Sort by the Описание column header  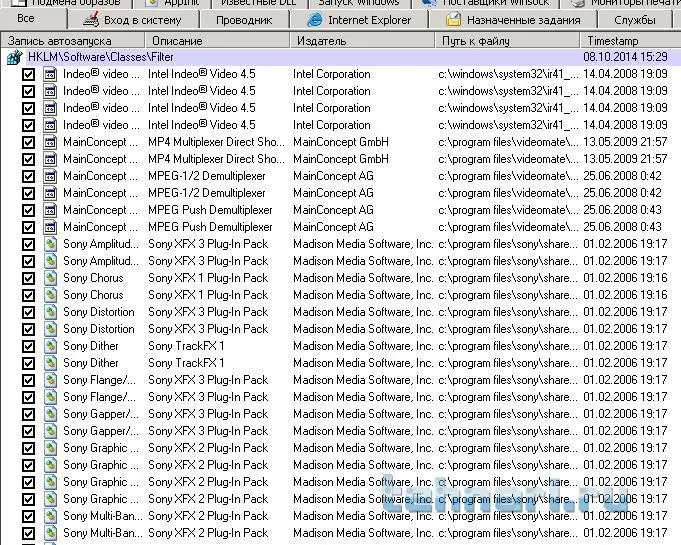217,41
